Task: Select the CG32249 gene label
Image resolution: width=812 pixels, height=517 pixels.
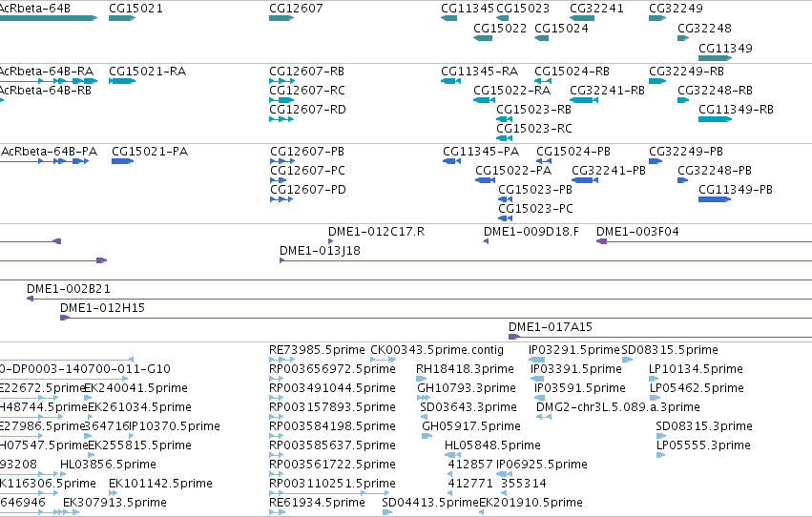Action: pos(676,9)
